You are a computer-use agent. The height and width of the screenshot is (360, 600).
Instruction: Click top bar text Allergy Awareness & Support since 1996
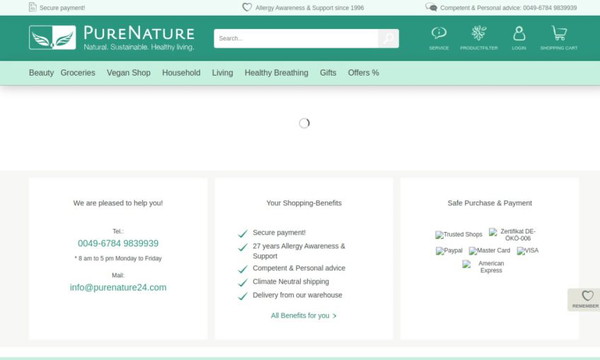pyautogui.click(x=310, y=8)
